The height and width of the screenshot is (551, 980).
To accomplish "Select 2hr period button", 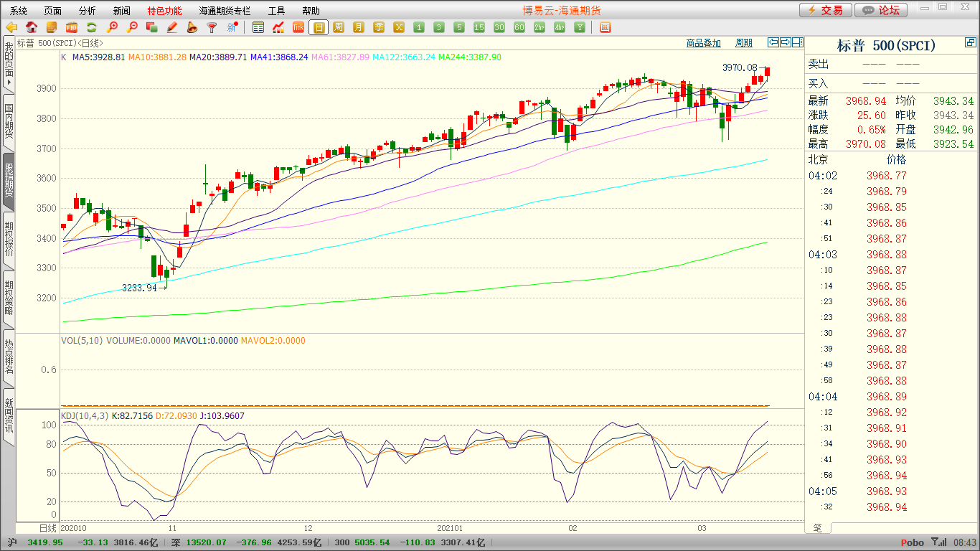I will [540, 27].
